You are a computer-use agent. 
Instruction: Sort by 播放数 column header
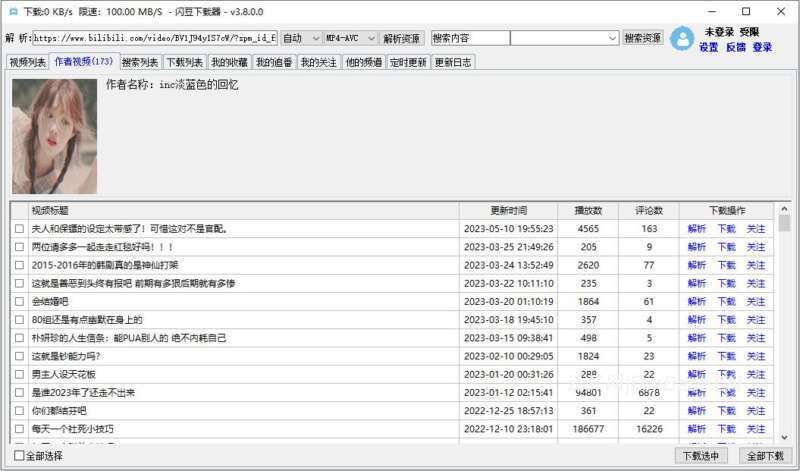[588, 210]
